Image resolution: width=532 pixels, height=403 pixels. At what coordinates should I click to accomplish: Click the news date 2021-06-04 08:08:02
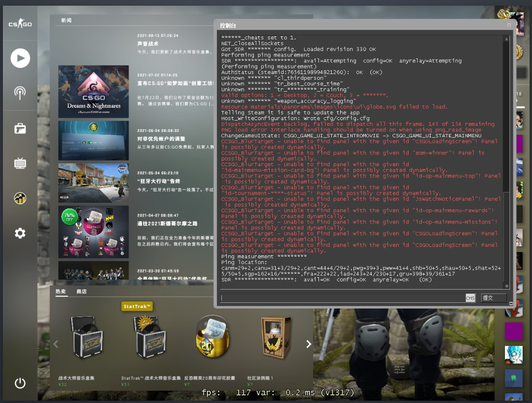[x=158, y=131]
